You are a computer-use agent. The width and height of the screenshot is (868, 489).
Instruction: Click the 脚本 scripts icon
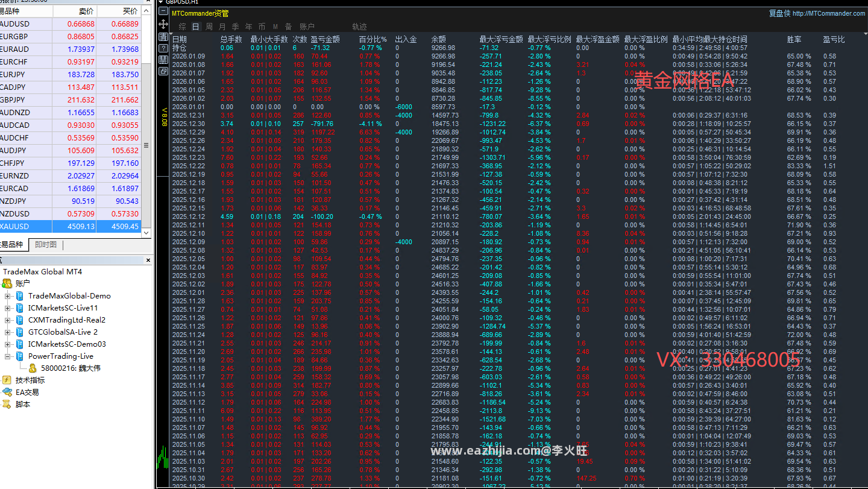click(x=7, y=404)
